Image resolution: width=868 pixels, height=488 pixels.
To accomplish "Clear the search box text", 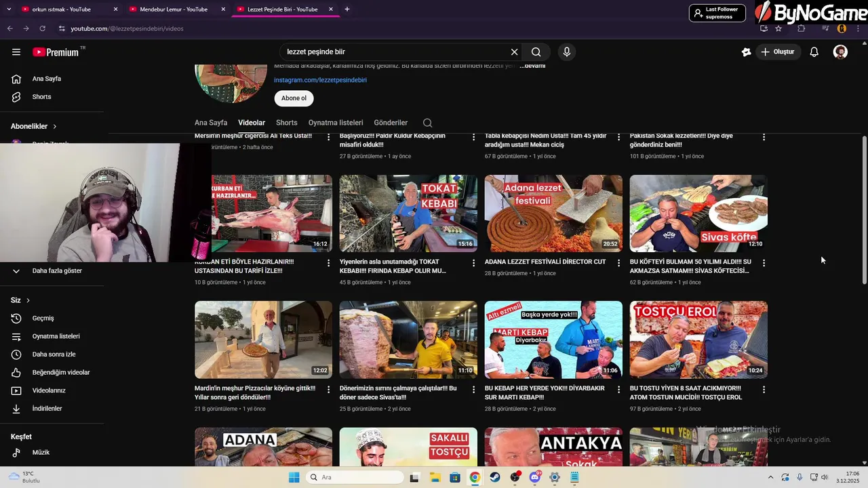I will 514,52.
